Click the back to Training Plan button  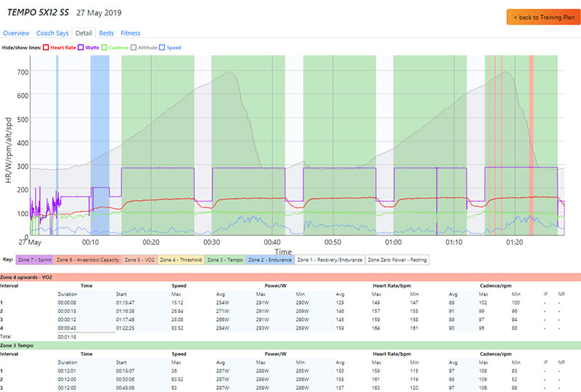(x=541, y=17)
